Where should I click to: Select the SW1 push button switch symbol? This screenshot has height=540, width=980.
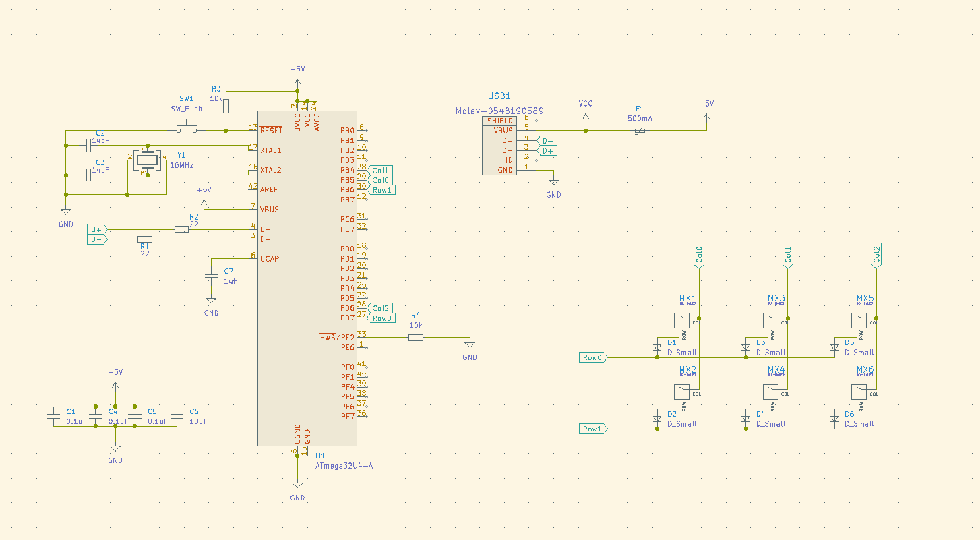(186, 127)
